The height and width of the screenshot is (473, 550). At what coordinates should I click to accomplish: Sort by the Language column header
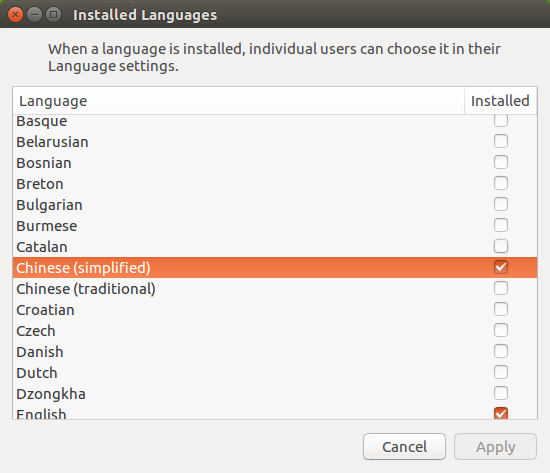[239, 101]
